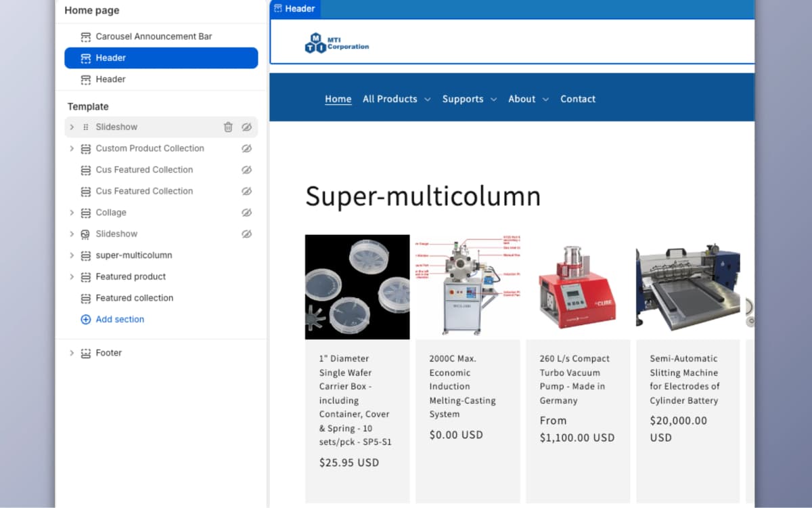The image size is (812, 508).
Task: Select the Home navigation link
Action: [338, 99]
